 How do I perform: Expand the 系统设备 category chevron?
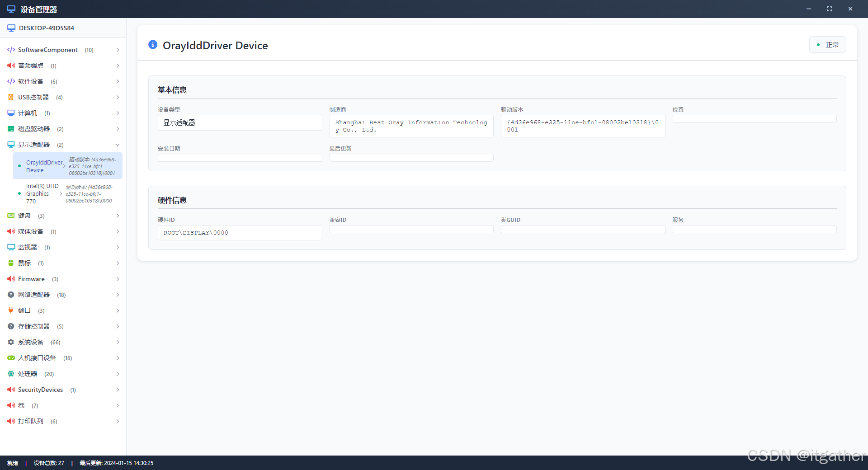(118, 342)
